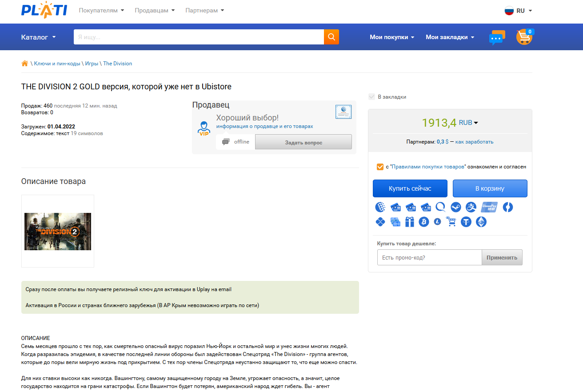Viewport: 583px width, 392px height.
Task: Choose the four-diamond payment icon
Action: click(380, 222)
